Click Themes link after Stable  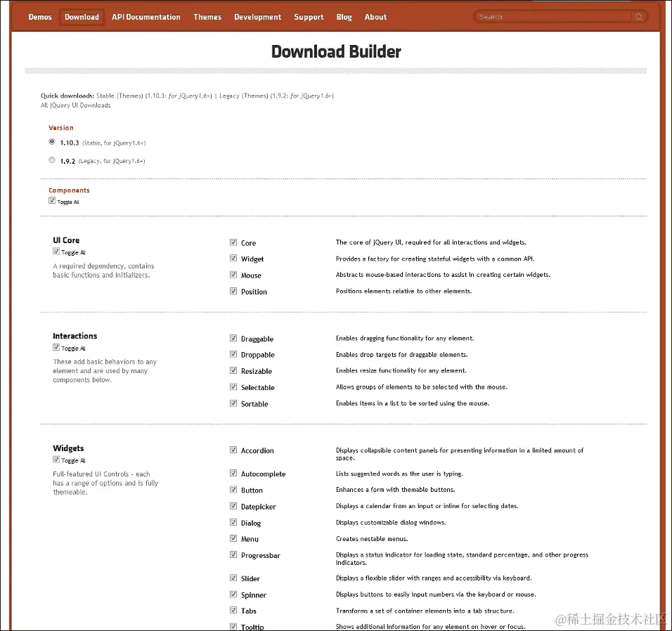click(x=130, y=96)
